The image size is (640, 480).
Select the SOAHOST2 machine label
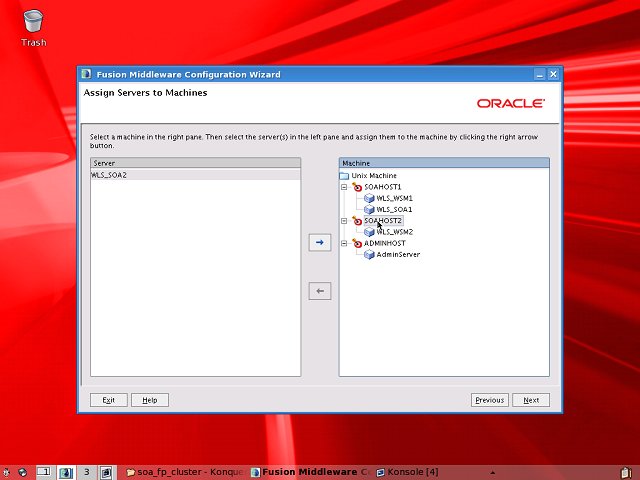pyautogui.click(x=383, y=221)
